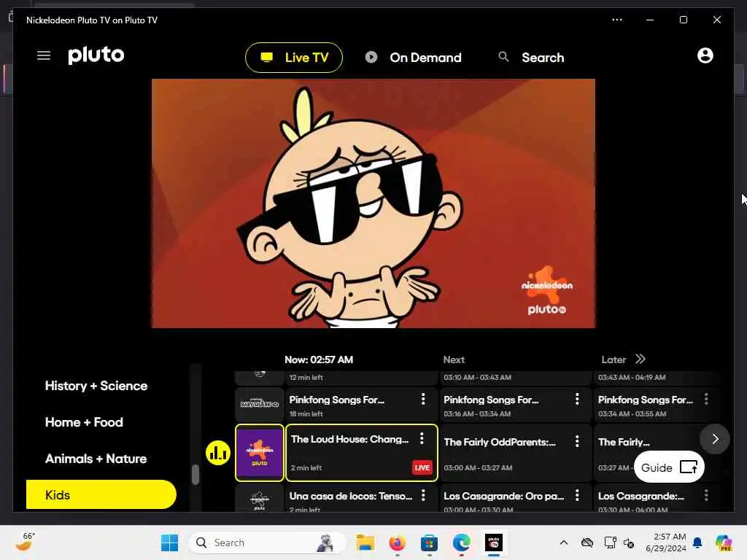Click the taskbar Search box
The width and height of the screenshot is (747, 560).
coord(267,542)
